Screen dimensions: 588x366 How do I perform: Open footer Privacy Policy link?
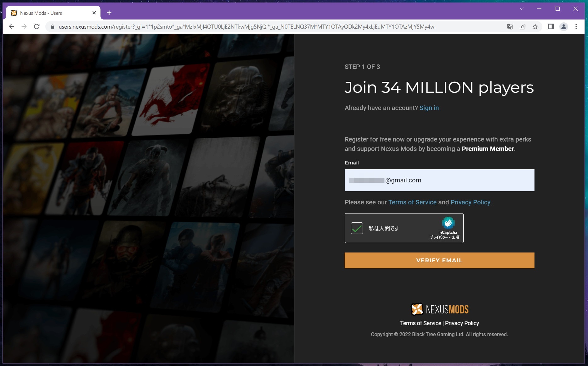click(x=462, y=323)
